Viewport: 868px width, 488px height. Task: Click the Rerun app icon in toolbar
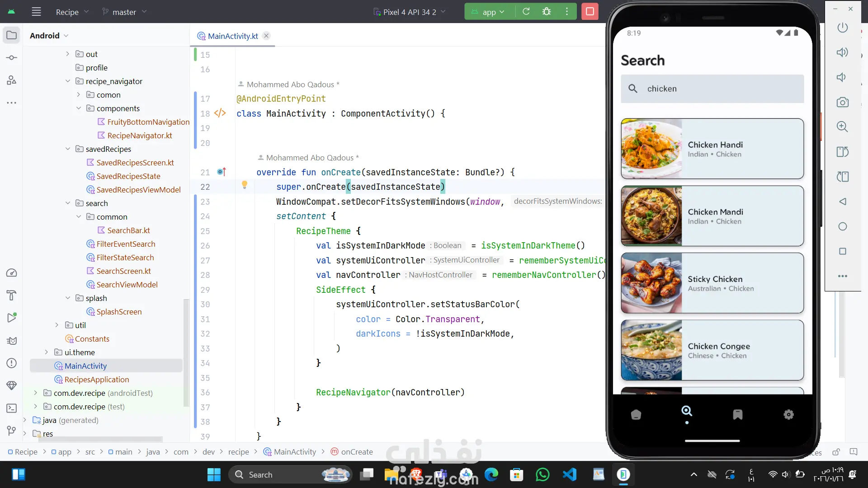pyautogui.click(x=526, y=12)
